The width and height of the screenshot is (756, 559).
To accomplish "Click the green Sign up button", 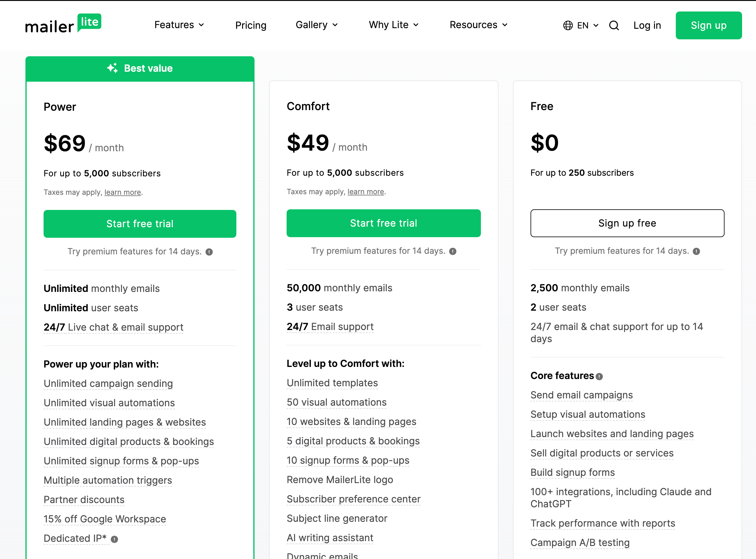I will coord(708,25).
